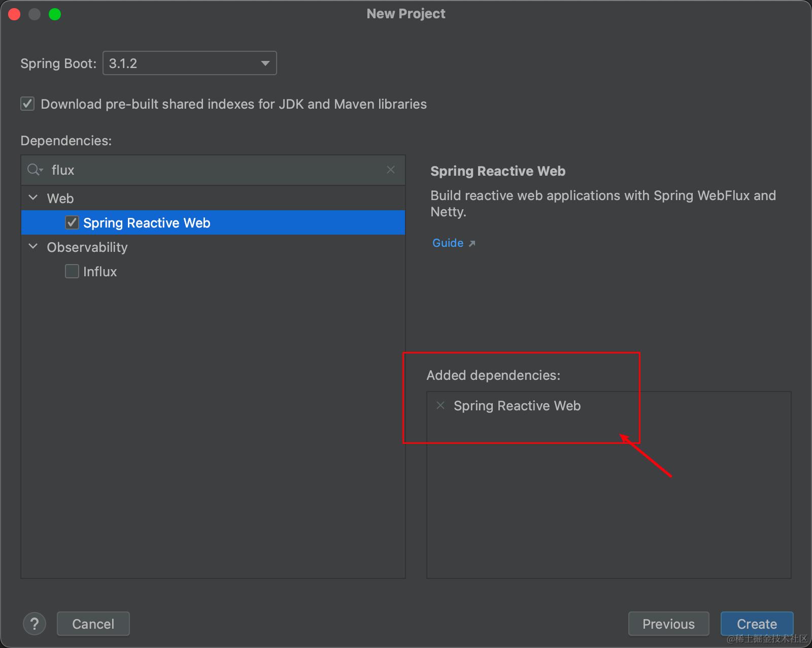
Task: Open the help question mark button
Action: pyautogui.click(x=35, y=624)
